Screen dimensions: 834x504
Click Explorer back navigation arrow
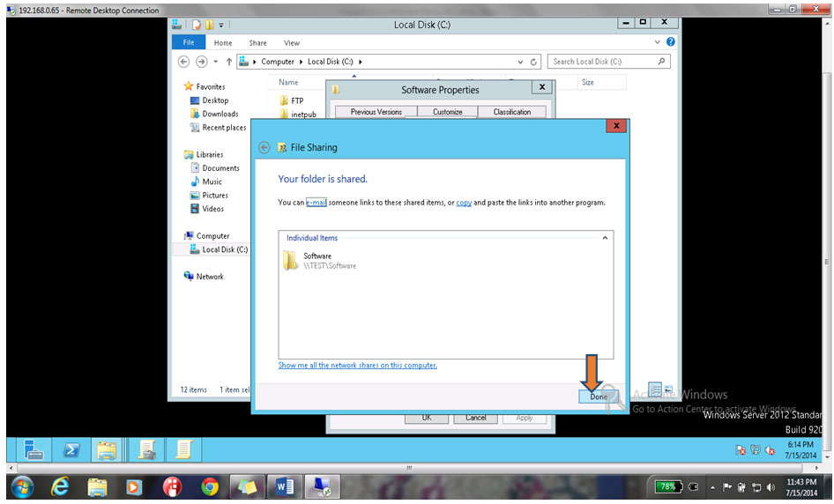tap(183, 62)
